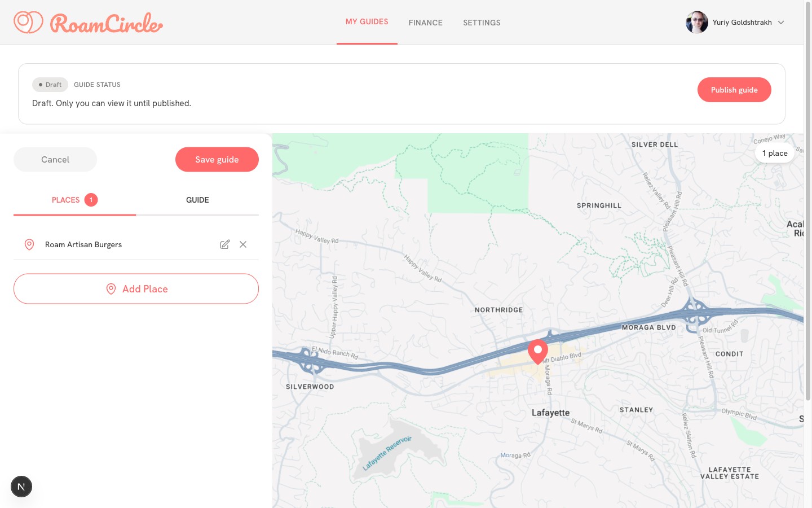Click the username Yuriy Goldshtrakh
This screenshot has height=508, width=812.
(x=742, y=23)
